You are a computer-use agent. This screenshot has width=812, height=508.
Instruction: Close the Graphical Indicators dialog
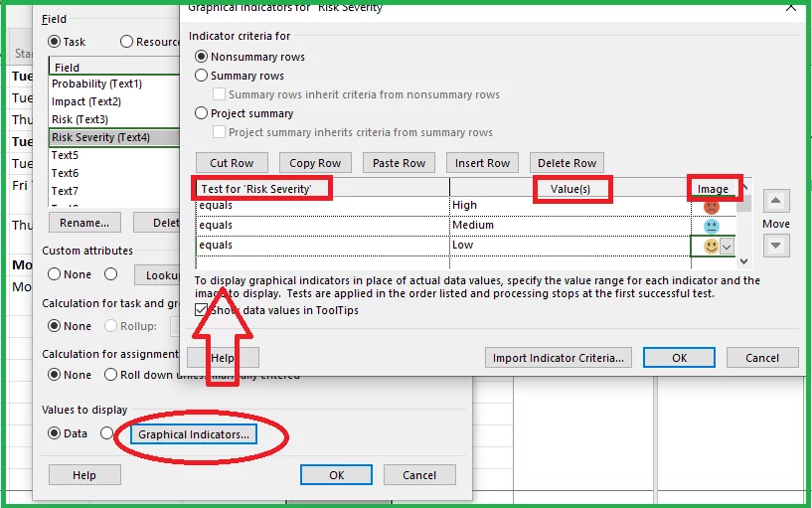[x=790, y=7]
